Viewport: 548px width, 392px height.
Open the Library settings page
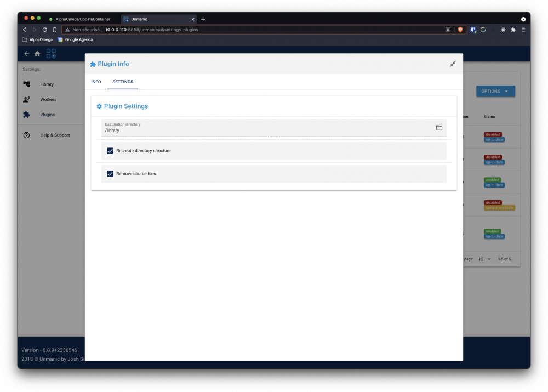(47, 84)
